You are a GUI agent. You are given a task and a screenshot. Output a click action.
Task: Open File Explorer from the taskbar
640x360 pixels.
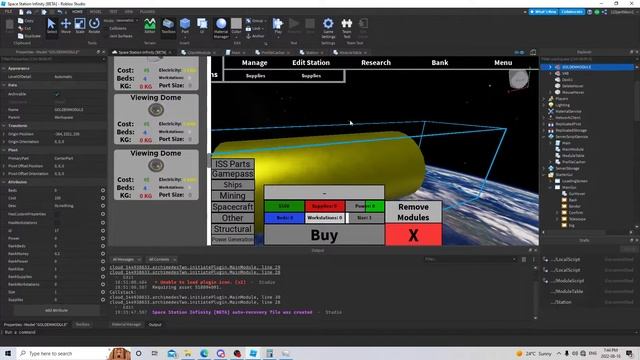188,353
